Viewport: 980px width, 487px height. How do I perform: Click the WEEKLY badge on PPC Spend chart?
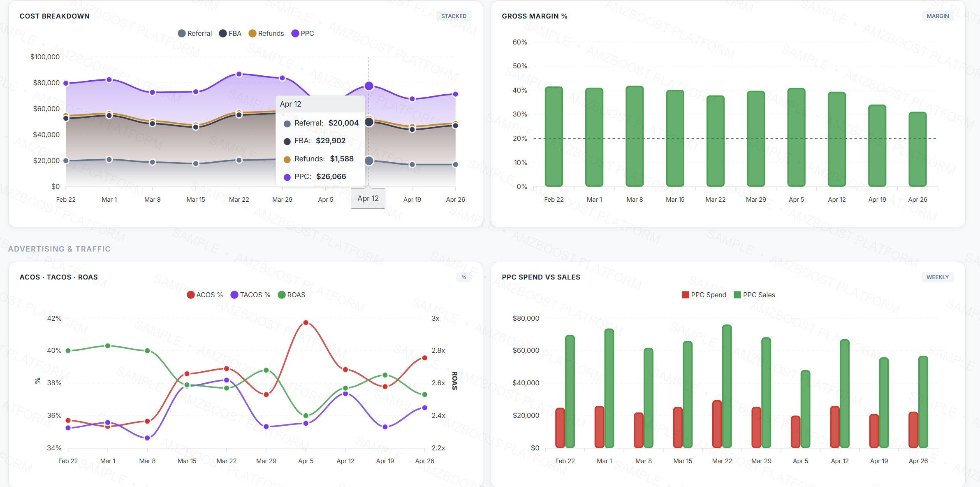click(937, 277)
